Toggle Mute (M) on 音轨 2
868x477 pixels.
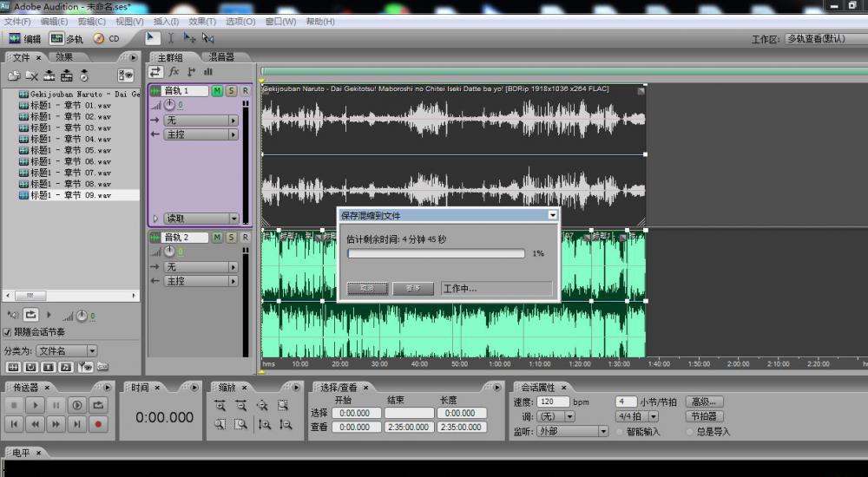[x=217, y=238]
